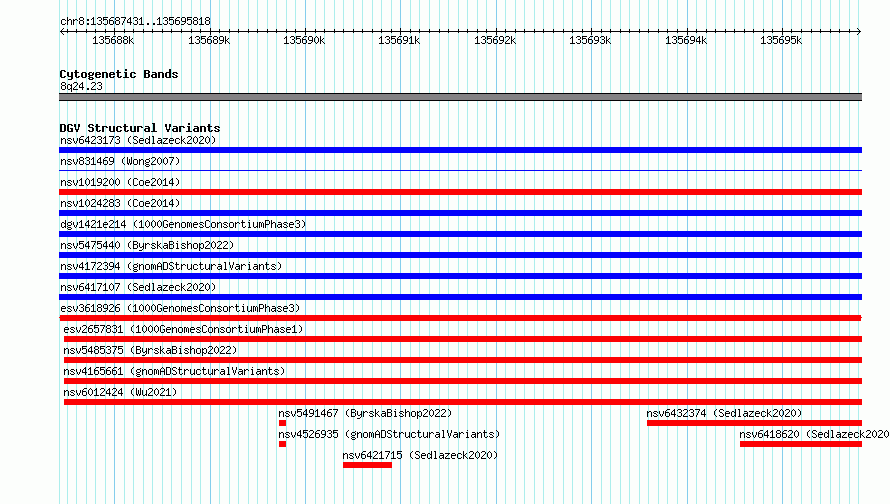Click the nsv6012424 (Wu2021) label

tap(120, 392)
